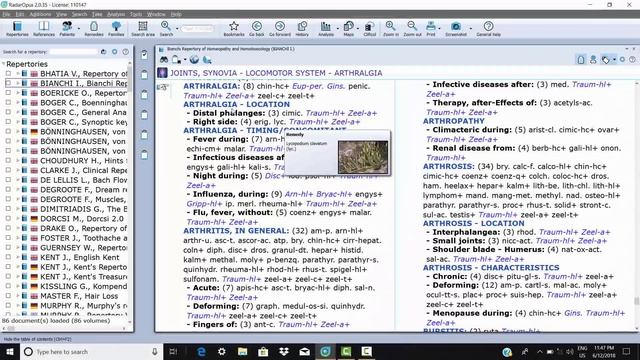Select MURPHY R., Murphy's repertory row
640x360 pixels.
83,306
